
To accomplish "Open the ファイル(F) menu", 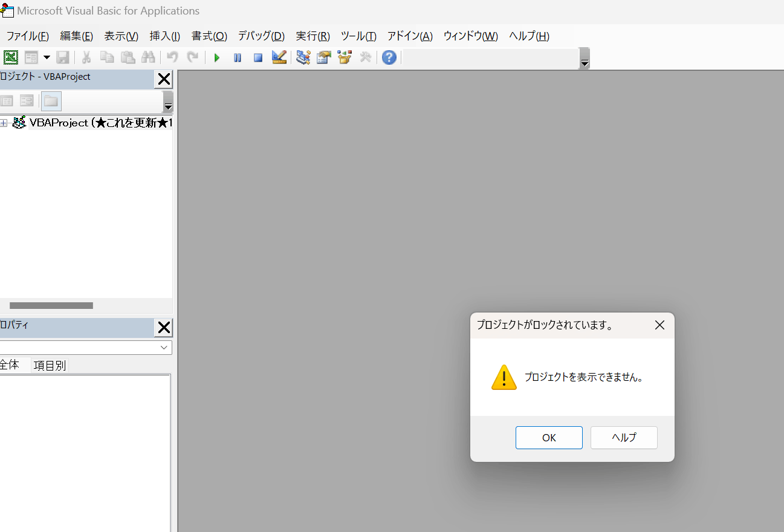I will pos(28,36).
